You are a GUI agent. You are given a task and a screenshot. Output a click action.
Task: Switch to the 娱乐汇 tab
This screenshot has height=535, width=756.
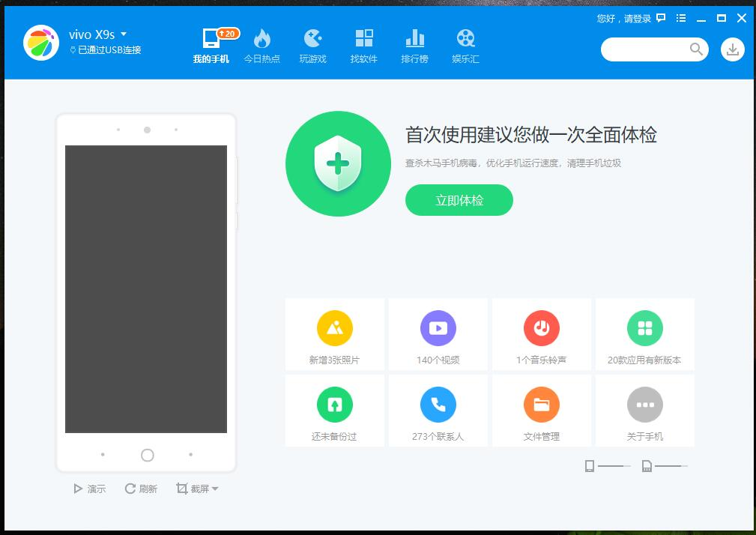pos(466,46)
